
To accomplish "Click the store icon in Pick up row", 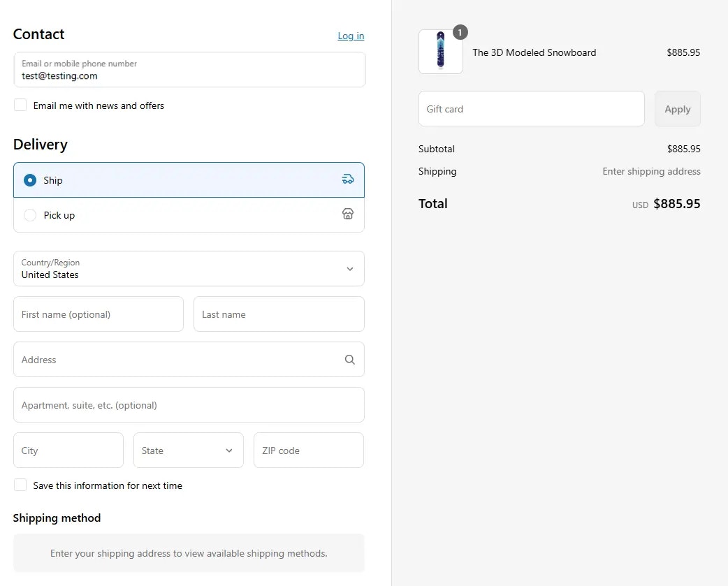I will (348, 214).
